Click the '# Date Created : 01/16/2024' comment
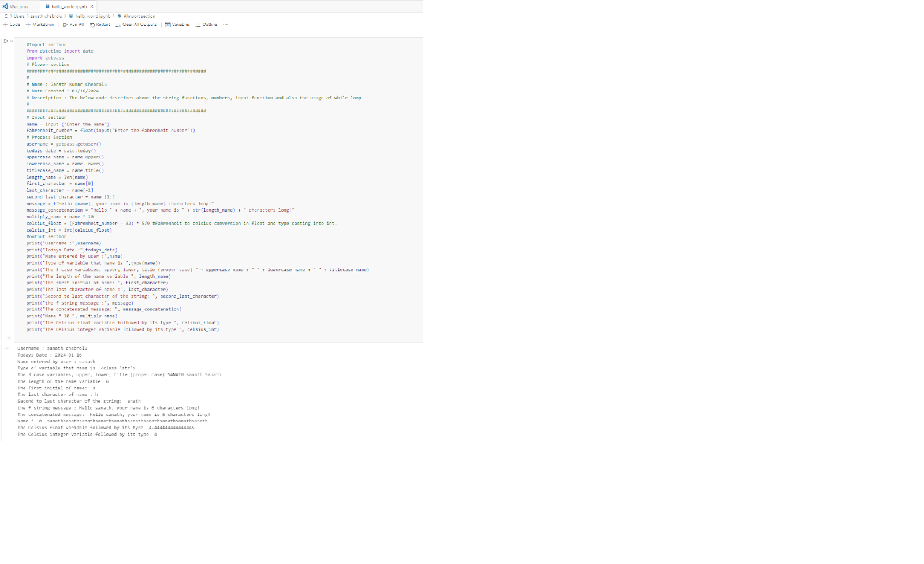The image size is (924, 564). point(62,91)
